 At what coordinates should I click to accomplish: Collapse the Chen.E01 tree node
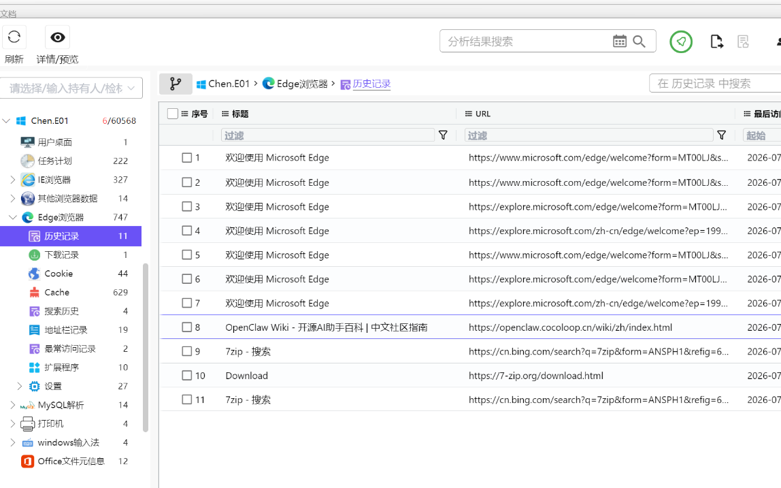6,121
